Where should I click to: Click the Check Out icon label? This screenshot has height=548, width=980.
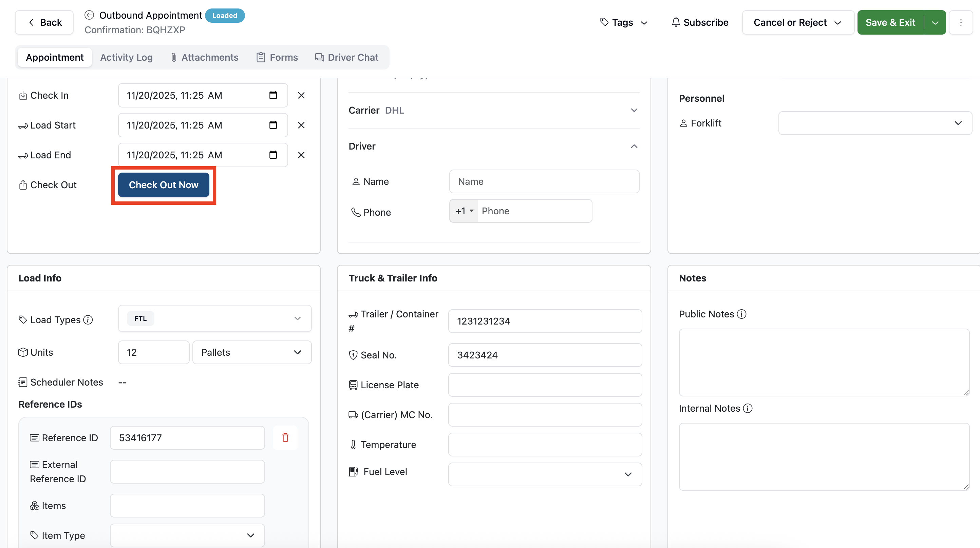[x=23, y=185]
